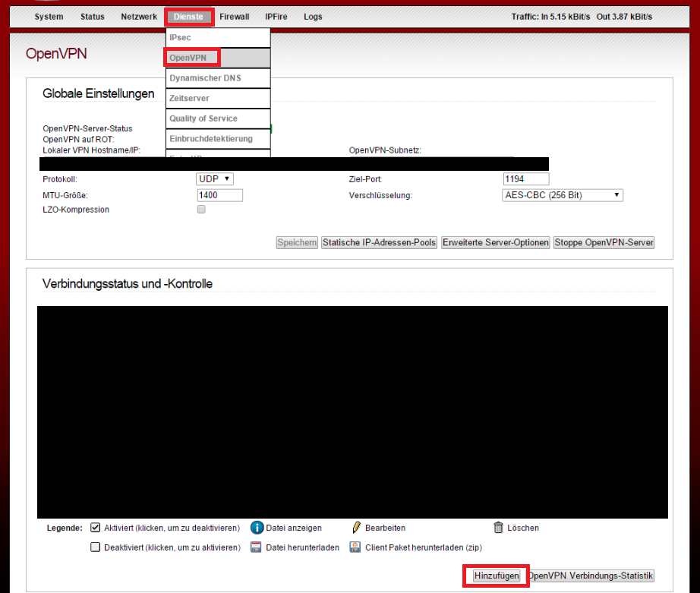Screen dimensions: 700x593
Task: Click the Aktiviert checked legend checkbox
Action: [95, 528]
